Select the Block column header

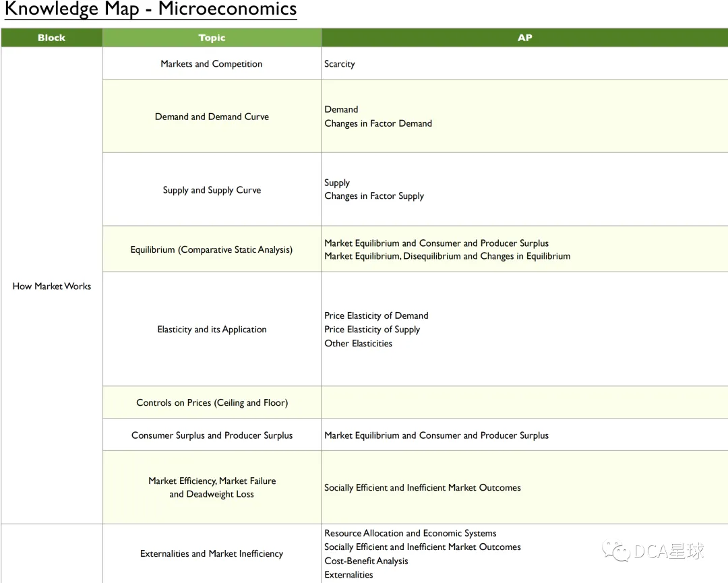(51, 38)
